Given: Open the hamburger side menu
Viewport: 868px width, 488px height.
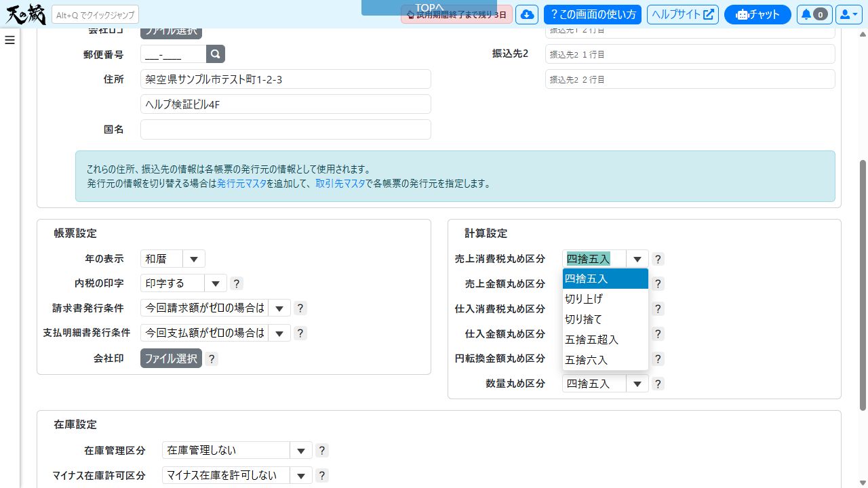Looking at the screenshot, I should click(x=9, y=40).
